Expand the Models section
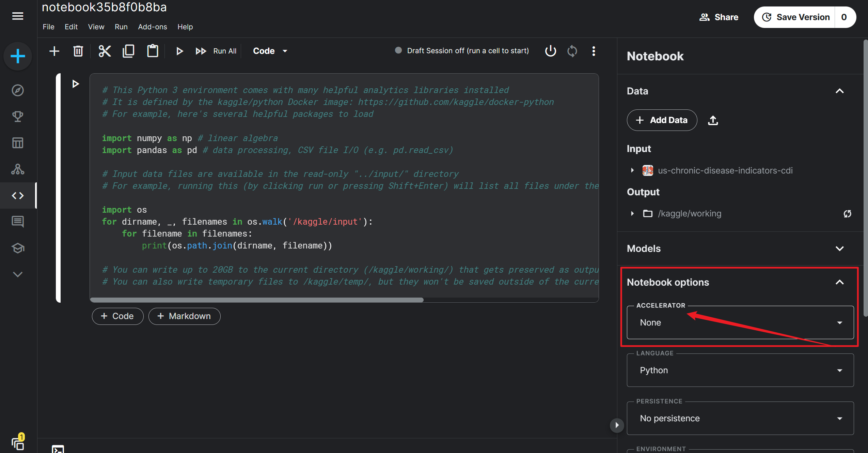Viewport: 868px width, 453px height. tap(839, 248)
